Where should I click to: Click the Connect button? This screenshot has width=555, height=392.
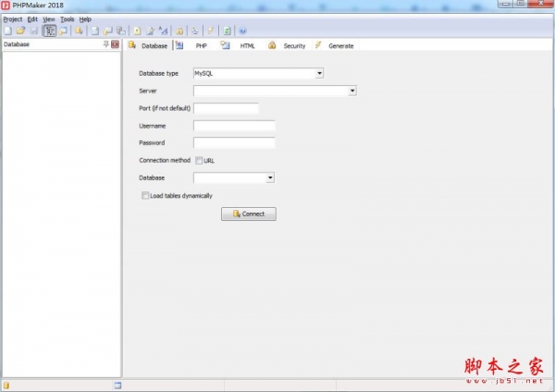point(249,214)
